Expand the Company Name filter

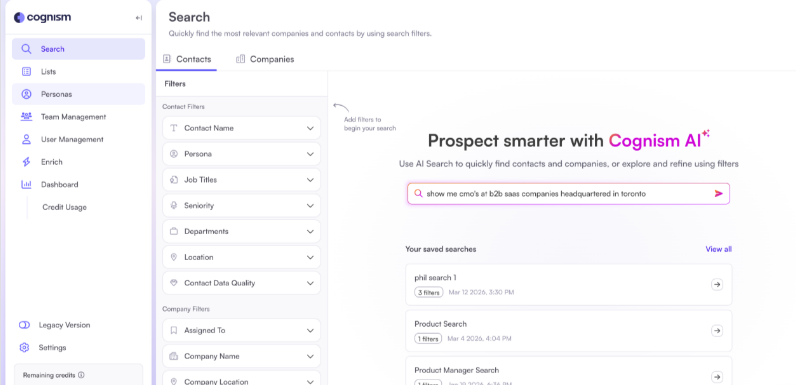(x=242, y=356)
